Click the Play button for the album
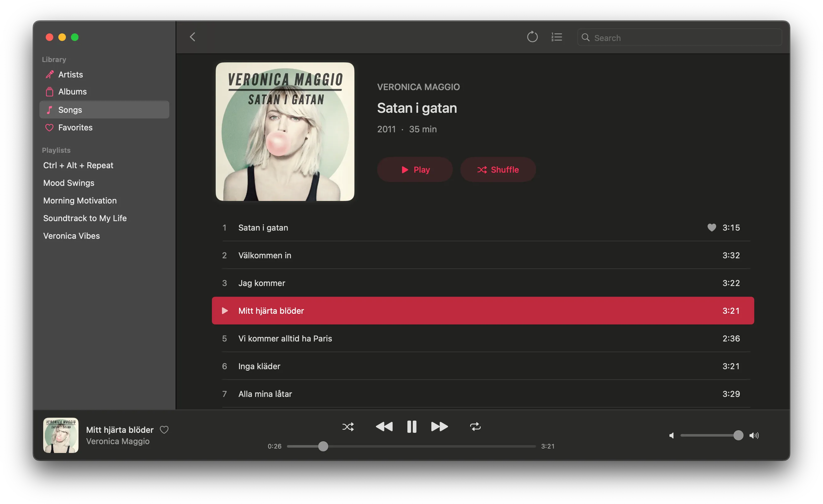Viewport: 823px width, 504px height. pyautogui.click(x=414, y=170)
